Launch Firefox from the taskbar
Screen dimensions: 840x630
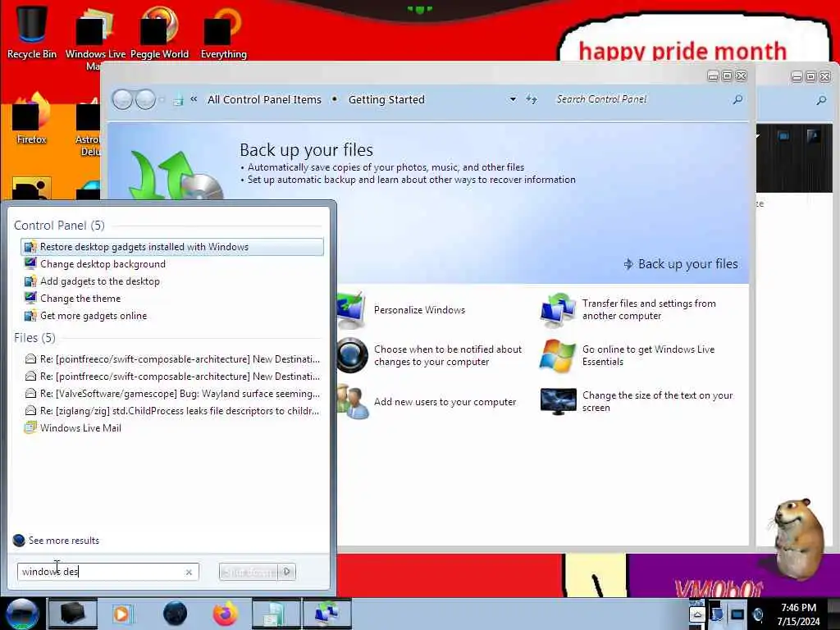pyautogui.click(x=226, y=614)
